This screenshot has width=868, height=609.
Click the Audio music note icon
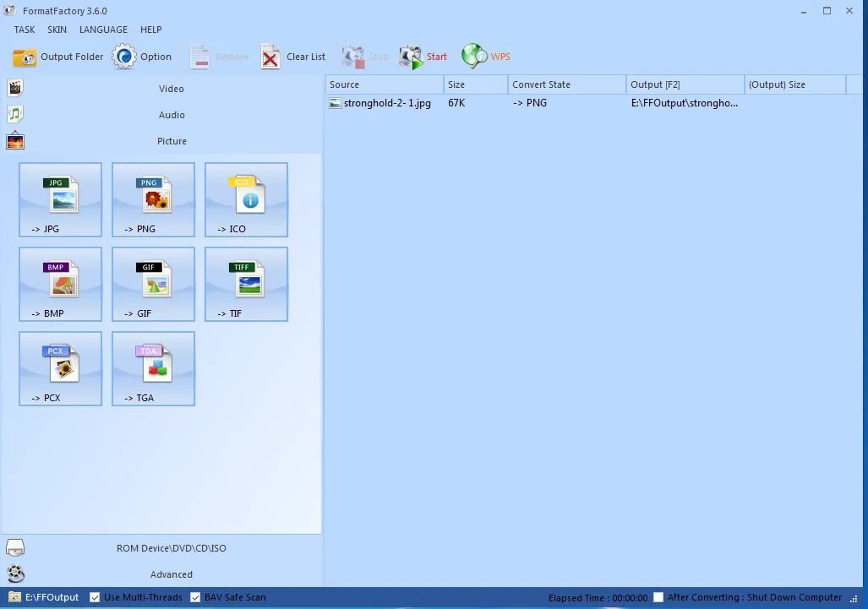[15, 114]
